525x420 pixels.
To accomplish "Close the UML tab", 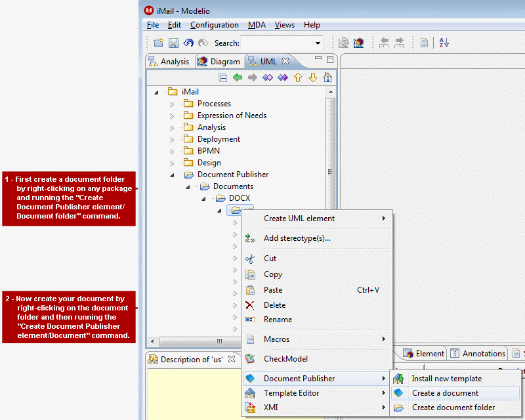I will (x=285, y=61).
